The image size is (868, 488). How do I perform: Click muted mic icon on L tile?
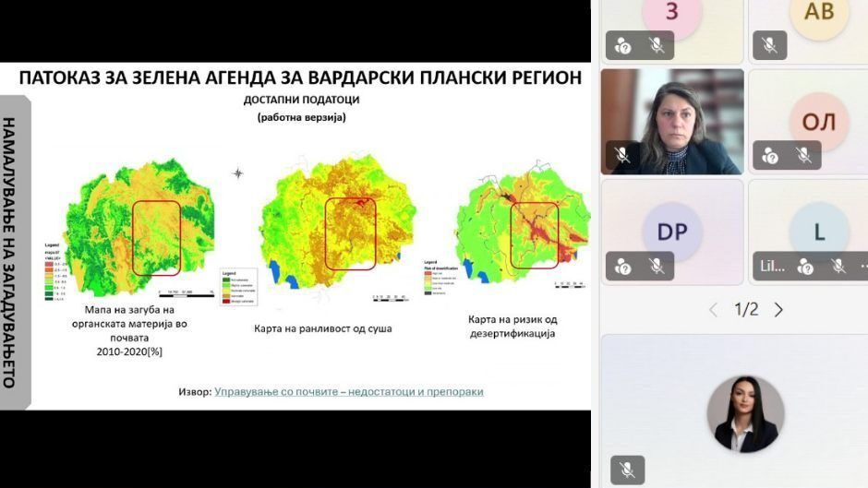point(838,267)
